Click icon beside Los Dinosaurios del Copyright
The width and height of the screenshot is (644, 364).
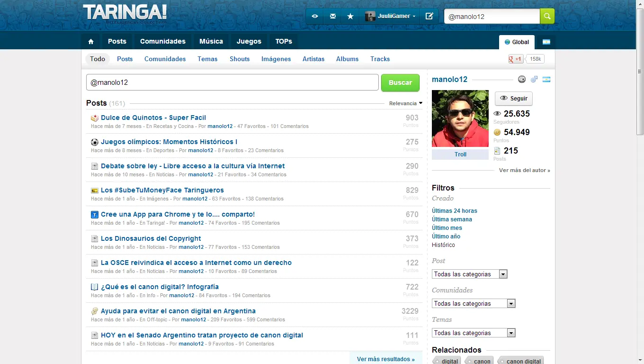pos(95,239)
